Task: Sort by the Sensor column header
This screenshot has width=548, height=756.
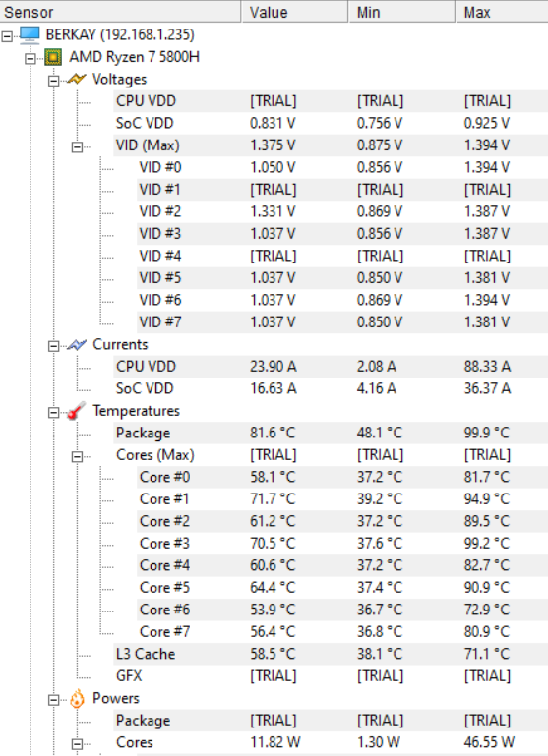Action: 120,12
